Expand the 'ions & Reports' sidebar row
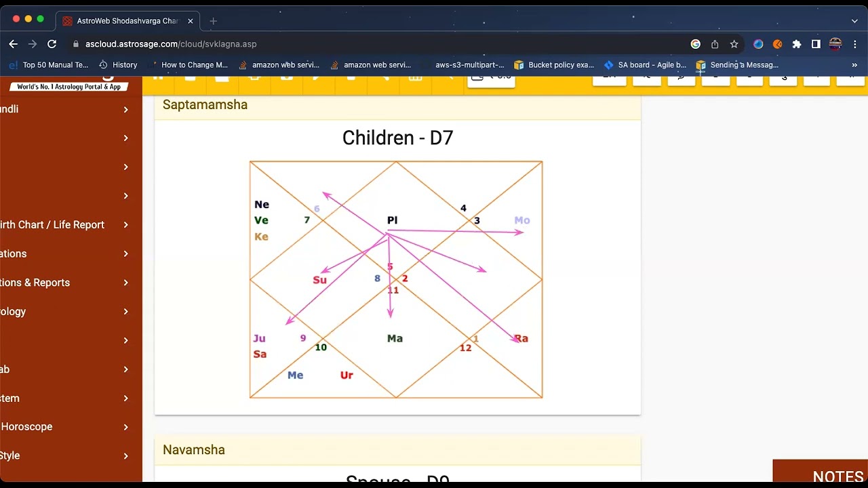Screen dimensions: 868x488 71,283
